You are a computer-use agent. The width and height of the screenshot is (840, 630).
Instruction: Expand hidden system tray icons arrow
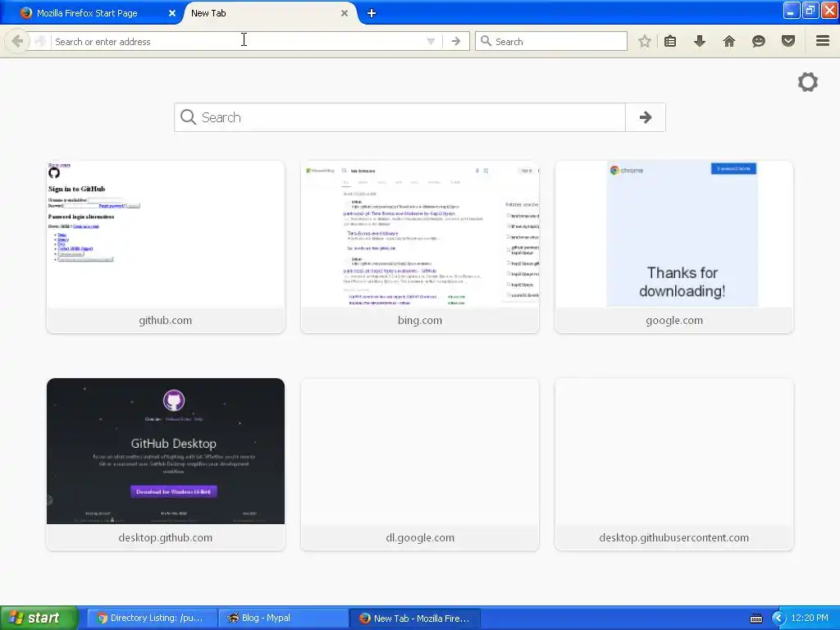(x=778, y=619)
